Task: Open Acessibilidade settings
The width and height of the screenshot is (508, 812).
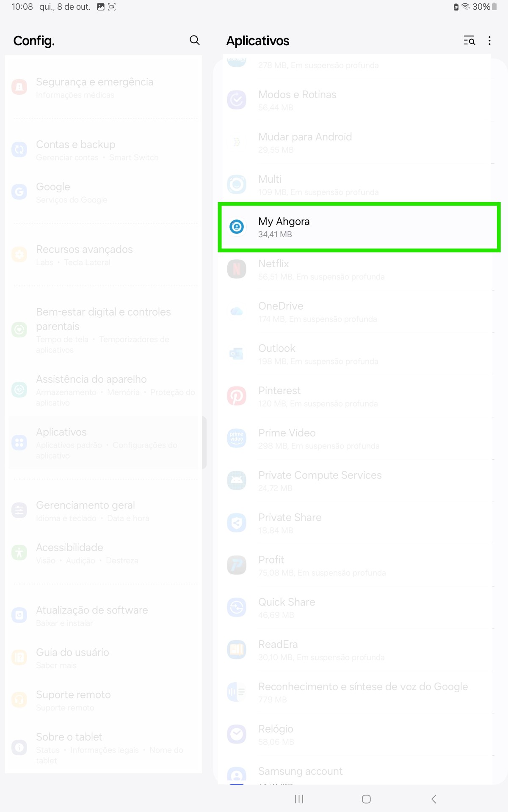Action: [x=103, y=553]
